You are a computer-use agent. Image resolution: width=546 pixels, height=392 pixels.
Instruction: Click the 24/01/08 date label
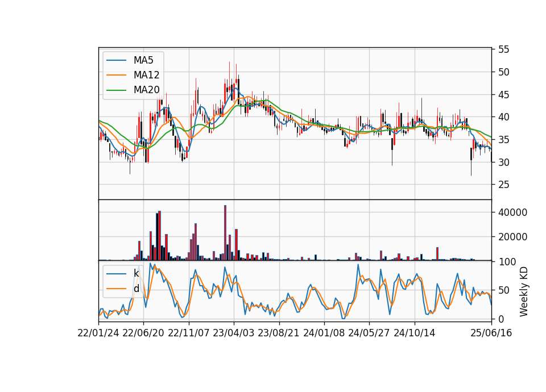(324, 333)
